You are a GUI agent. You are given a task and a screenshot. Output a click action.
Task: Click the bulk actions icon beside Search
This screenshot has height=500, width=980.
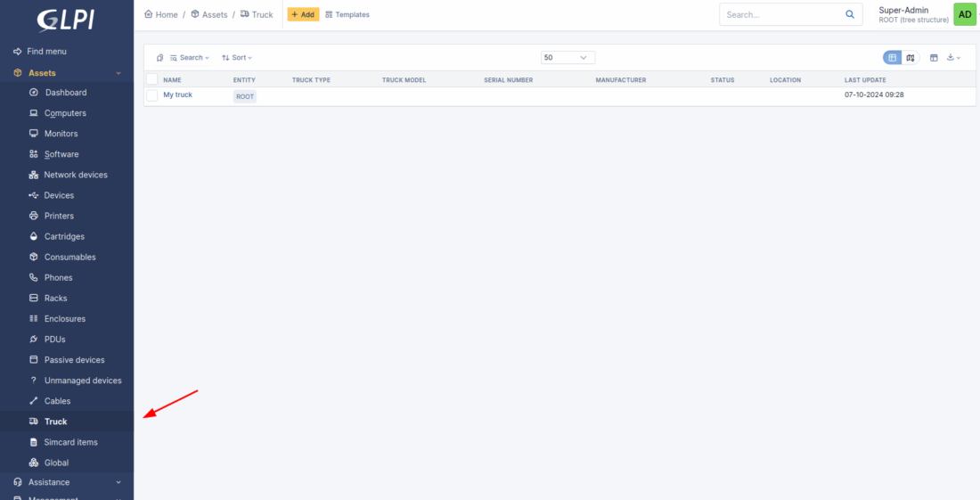coord(160,58)
